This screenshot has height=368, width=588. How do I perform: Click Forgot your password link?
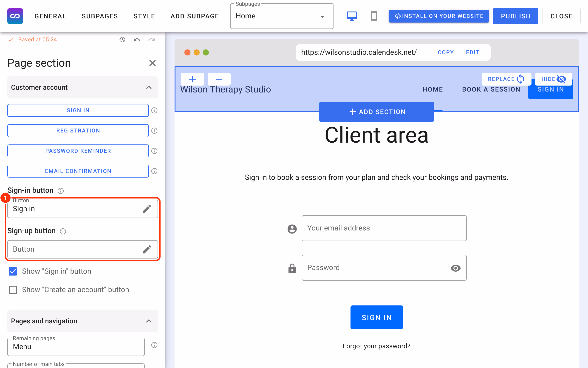[x=376, y=346]
